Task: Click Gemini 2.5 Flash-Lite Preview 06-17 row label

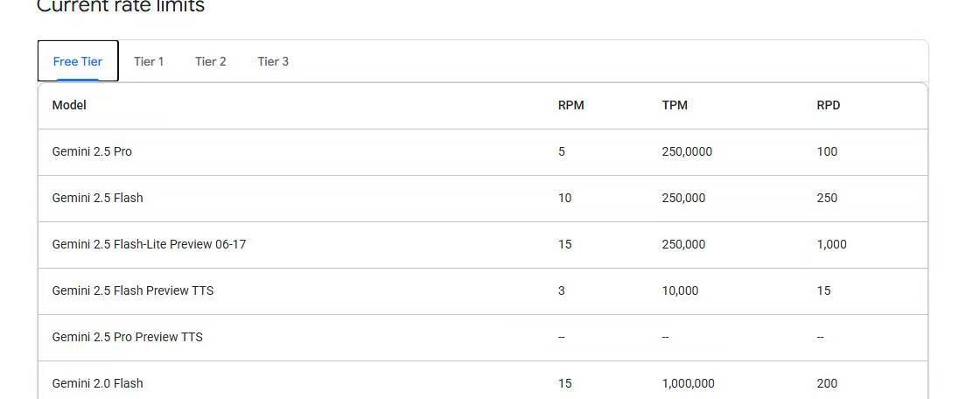Action: pyautogui.click(x=149, y=244)
